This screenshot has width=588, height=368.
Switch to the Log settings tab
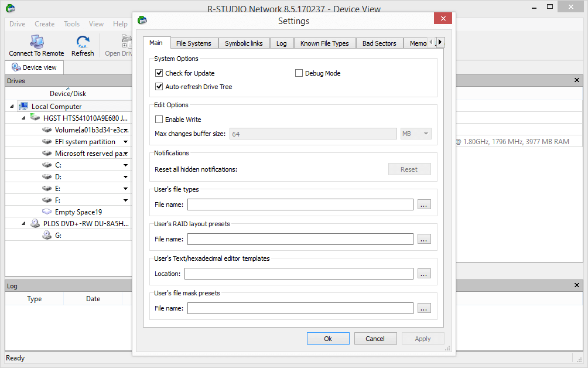tap(282, 43)
